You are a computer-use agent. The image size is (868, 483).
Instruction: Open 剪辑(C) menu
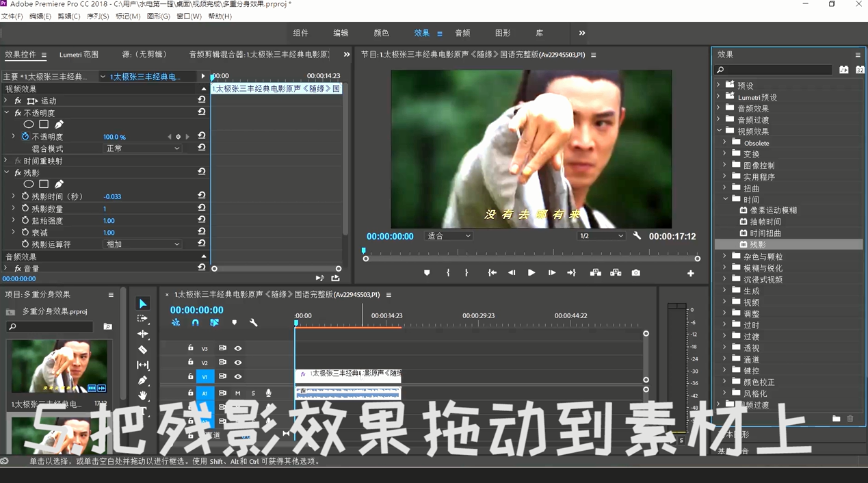click(x=69, y=16)
